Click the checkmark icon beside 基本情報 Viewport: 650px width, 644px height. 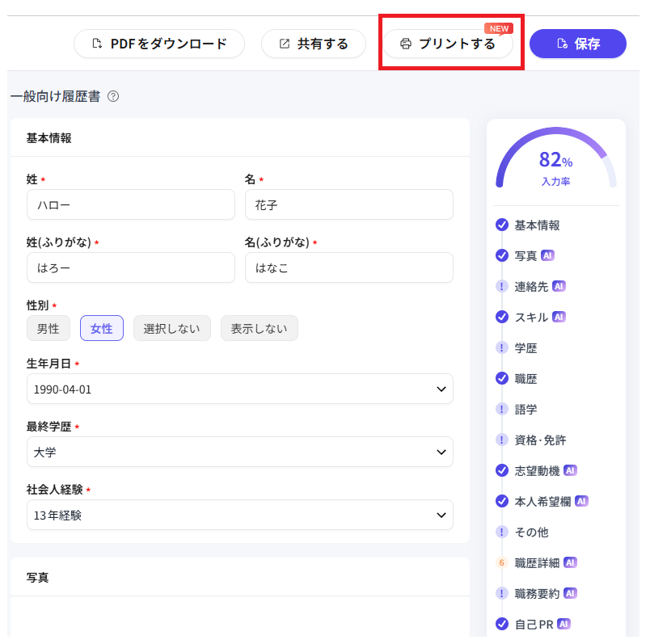coord(501,225)
